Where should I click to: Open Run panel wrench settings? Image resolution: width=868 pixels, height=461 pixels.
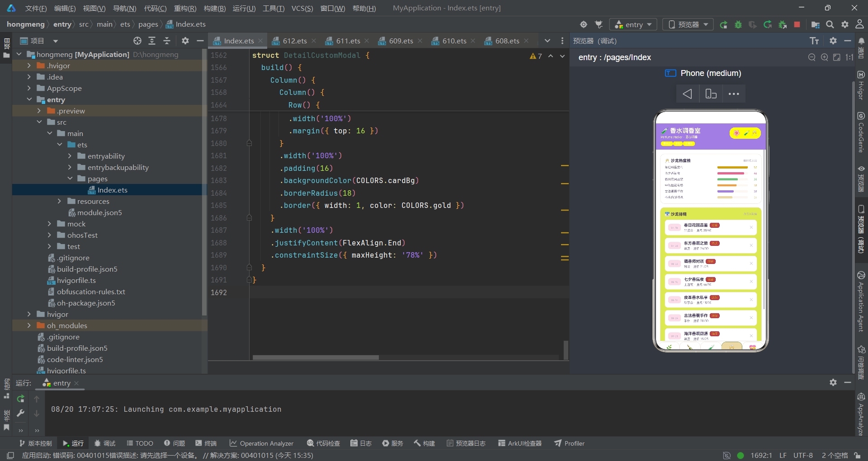coord(21,413)
